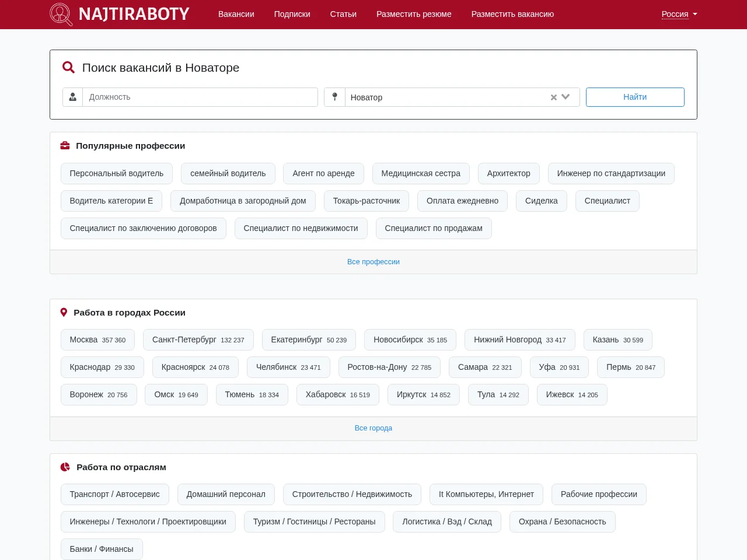
Task: Clear the Новатор city selection
Action: point(554,97)
